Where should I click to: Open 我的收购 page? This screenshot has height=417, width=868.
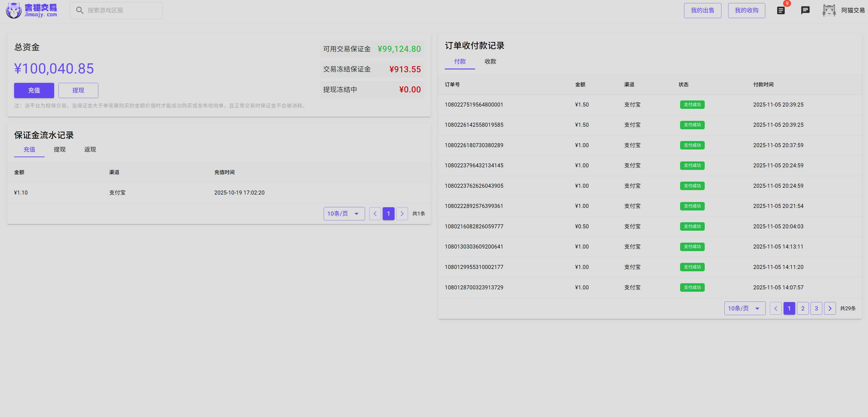(746, 10)
